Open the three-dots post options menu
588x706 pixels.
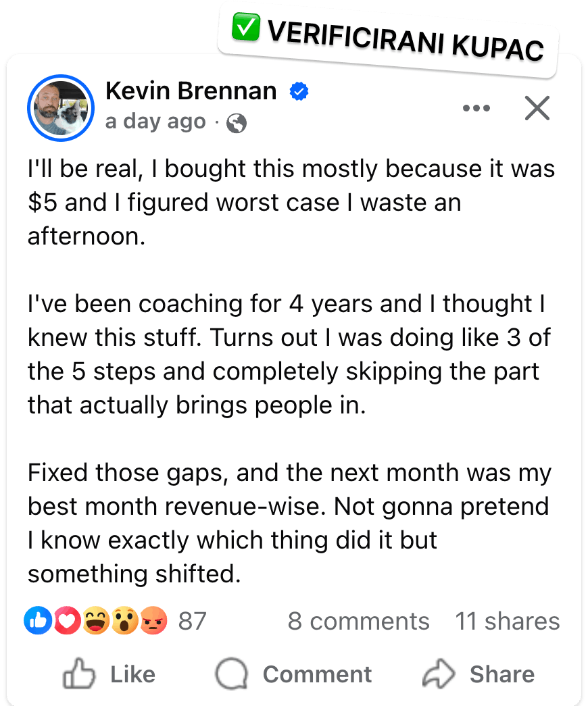point(476,108)
